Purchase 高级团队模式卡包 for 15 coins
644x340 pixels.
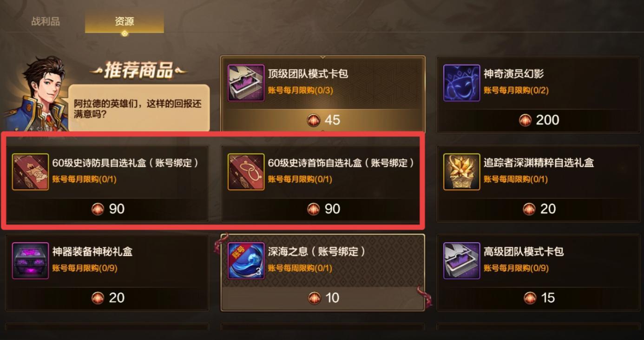[x=539, y=298]
